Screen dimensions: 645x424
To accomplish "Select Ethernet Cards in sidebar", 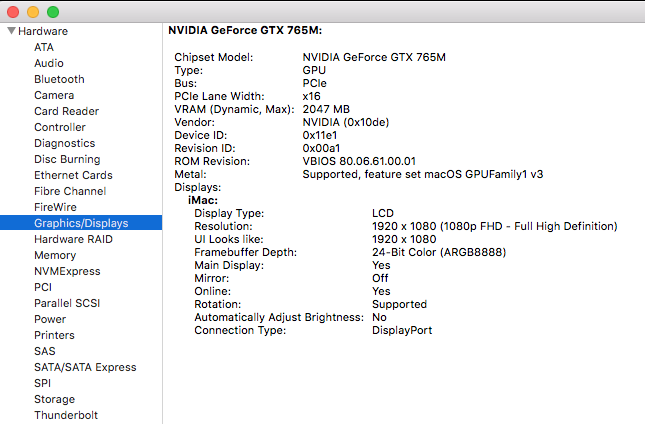I will click(73, 175).
